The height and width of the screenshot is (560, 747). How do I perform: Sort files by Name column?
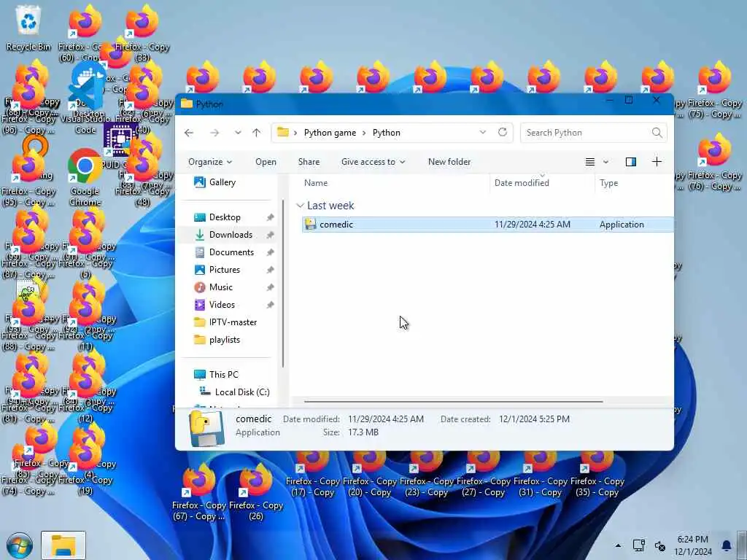coord(315,183)
